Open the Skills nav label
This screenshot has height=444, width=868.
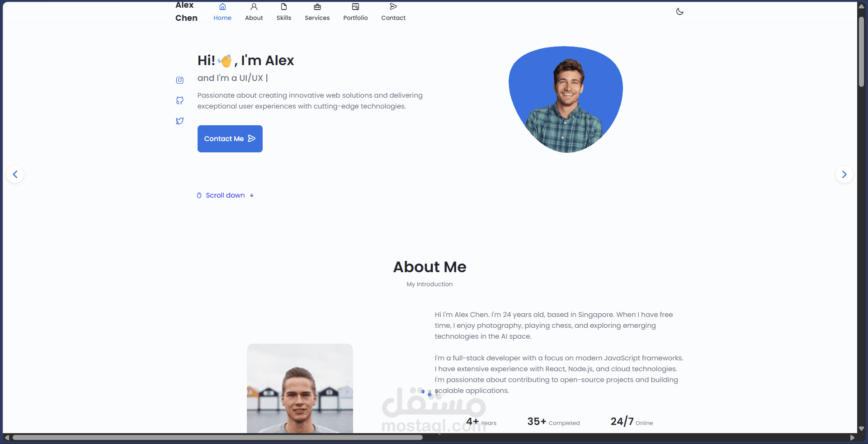tap(284, 18)
